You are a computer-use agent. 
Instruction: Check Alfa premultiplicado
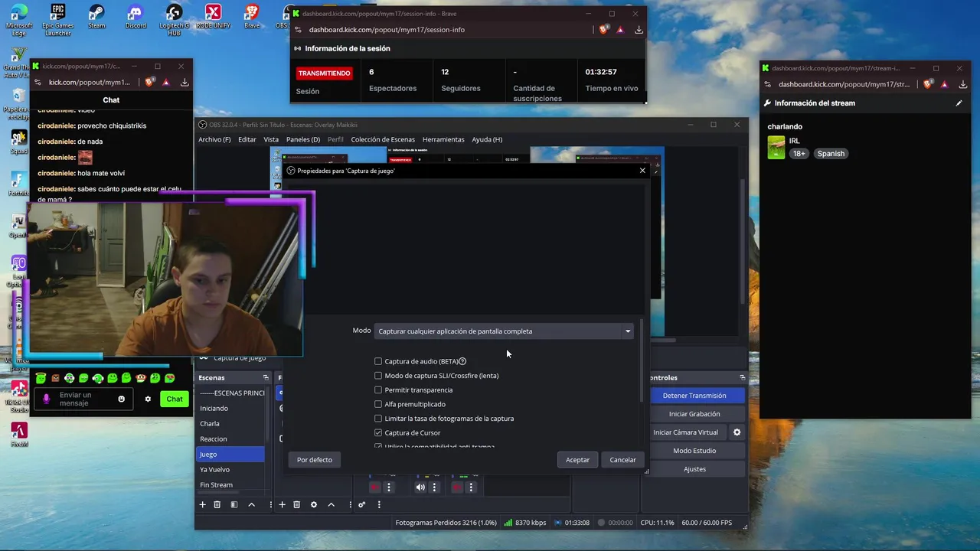(378, 404)
